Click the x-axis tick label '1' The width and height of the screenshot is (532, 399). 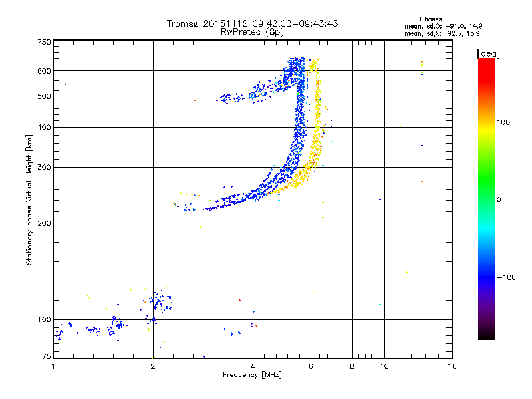53,367
